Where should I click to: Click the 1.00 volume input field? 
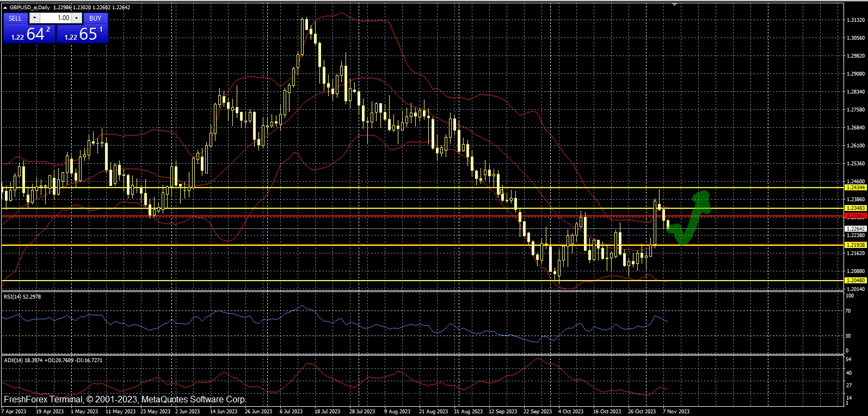(x=56, y=18)
